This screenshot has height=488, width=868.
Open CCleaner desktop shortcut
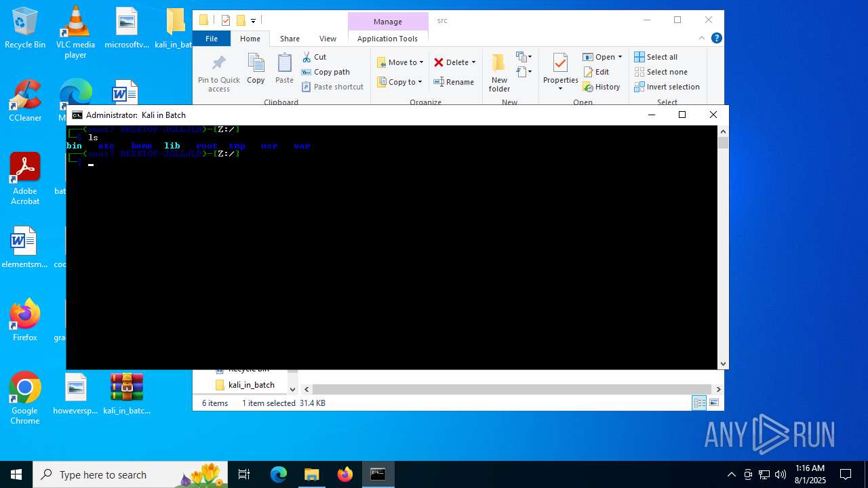point(25,101)
